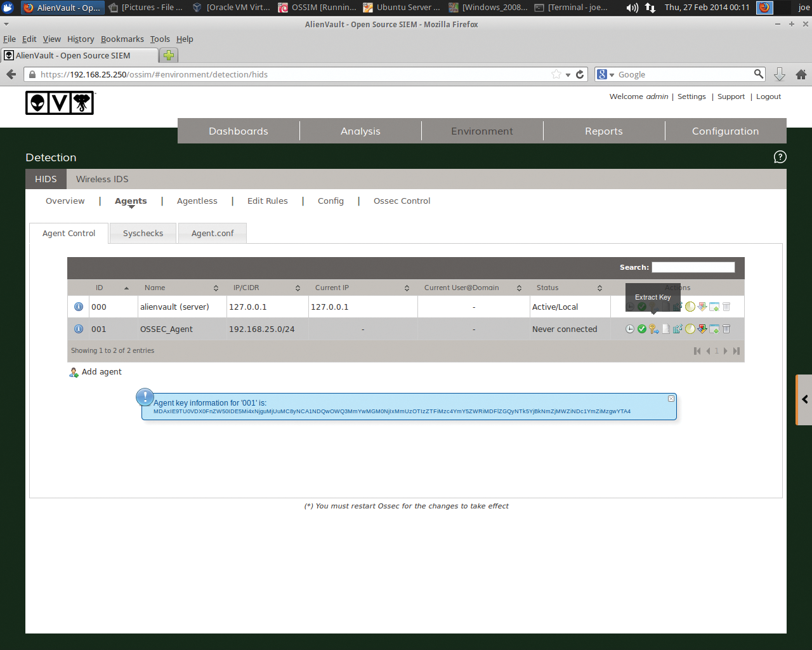Screen dimensions: 812x650
Task: Open the Config section link
Action: point(331,201)
